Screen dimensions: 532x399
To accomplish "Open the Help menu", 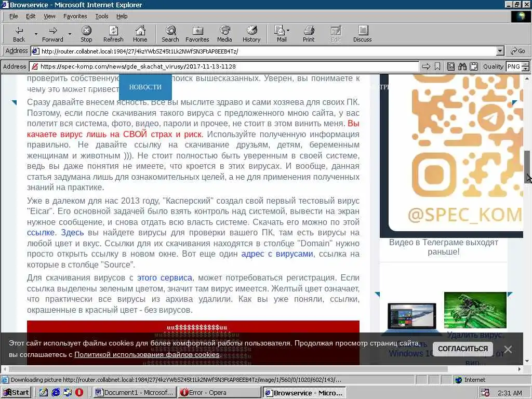I will click(122, 16).
